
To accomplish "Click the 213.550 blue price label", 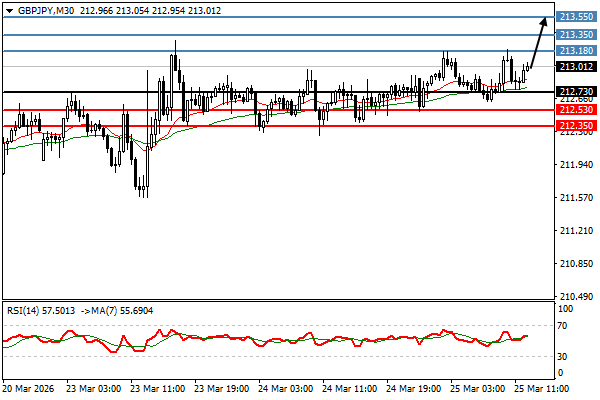I will [x=575, y=17].
